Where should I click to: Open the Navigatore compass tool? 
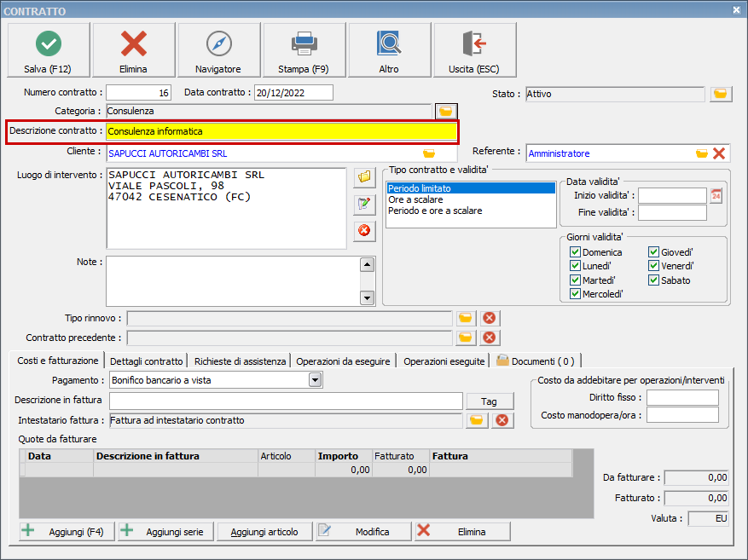(218, 49)
